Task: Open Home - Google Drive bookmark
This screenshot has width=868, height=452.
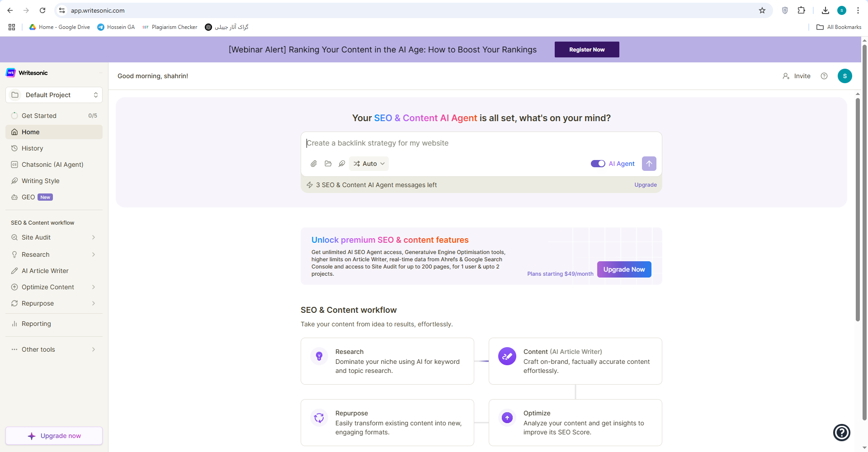Action: click(x=60, y=27)
